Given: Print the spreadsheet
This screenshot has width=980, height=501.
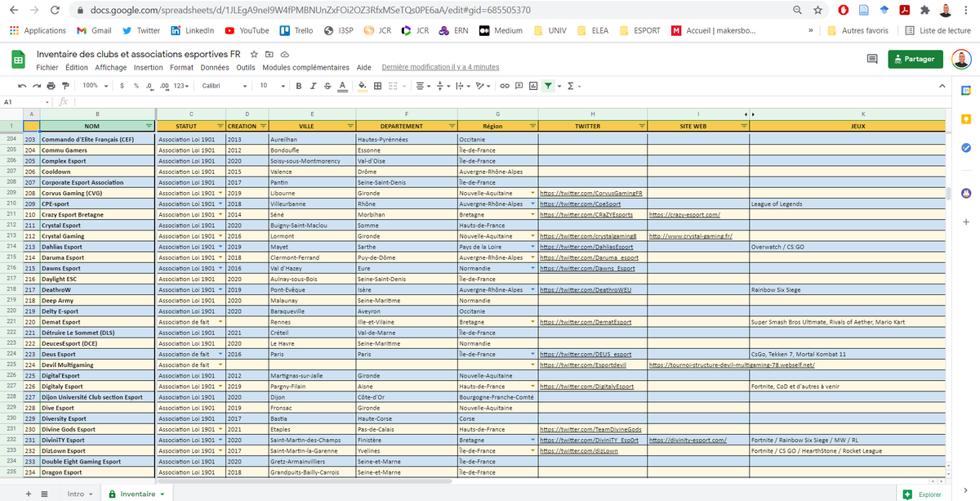Looking at the screenshot, I should pyautogui.click(x=51, y=86).
